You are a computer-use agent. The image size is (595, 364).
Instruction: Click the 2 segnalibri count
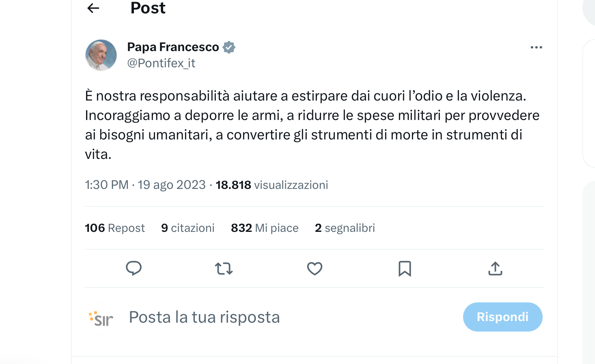point(345,228)
